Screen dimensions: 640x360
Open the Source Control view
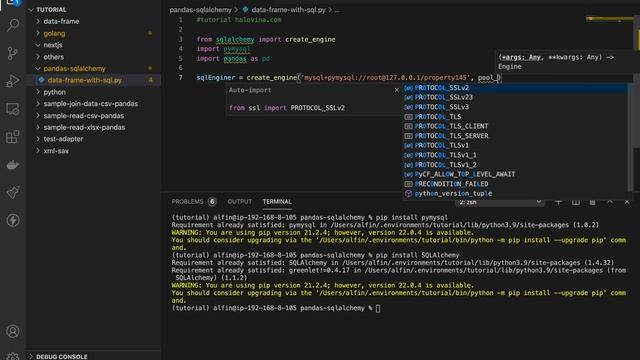coord(13,53)
